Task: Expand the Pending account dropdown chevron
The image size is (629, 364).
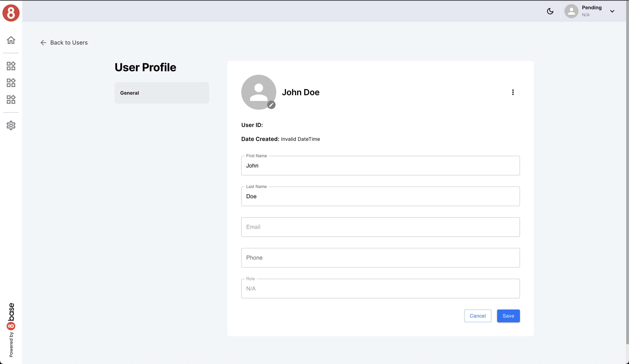Action: point(612,11)
